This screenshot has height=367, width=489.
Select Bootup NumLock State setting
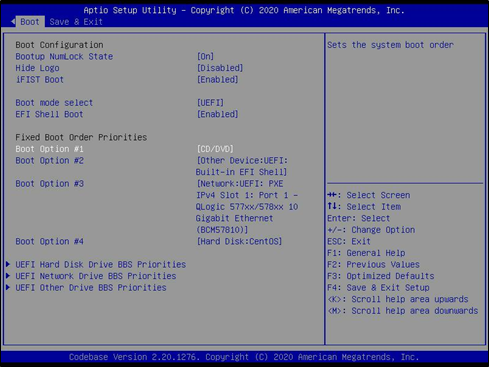64,56
